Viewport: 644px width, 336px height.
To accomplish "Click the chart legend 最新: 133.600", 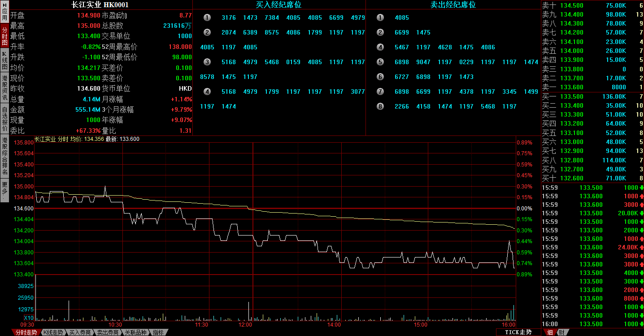I will (x=122, y=139).
